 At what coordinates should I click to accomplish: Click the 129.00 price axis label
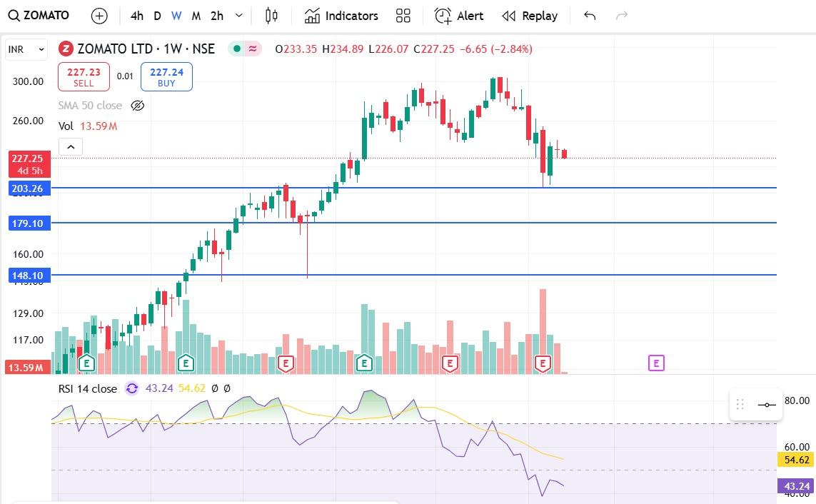(28, 313)
